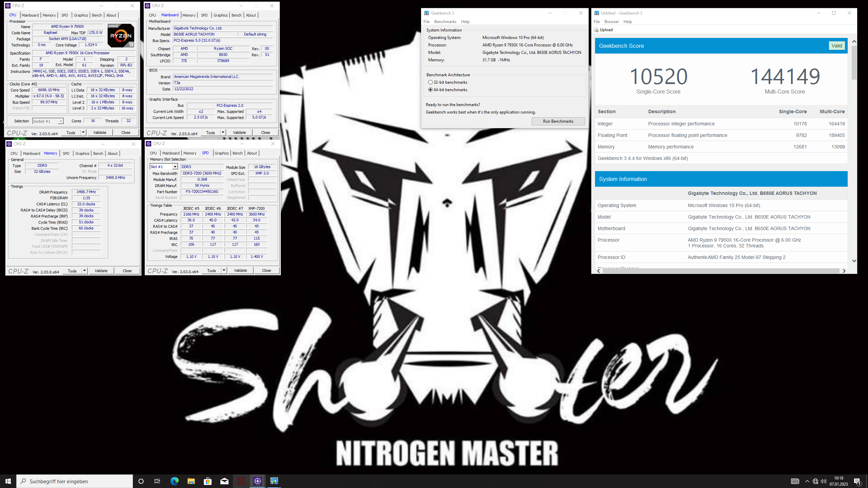Click the Ryzen 9 logo in CPU-Z
868x488 pixels.
coord(121,35)
